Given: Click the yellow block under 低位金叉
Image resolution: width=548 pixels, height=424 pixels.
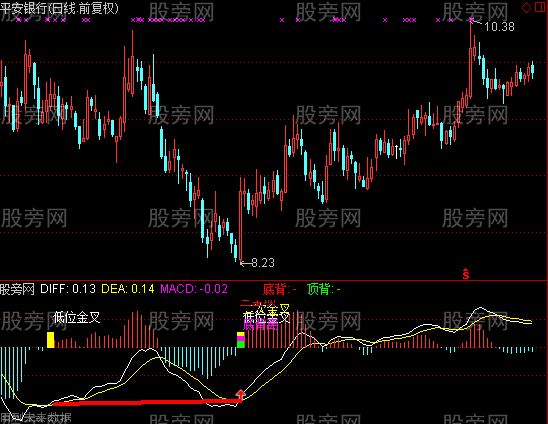Looking at the screenshot, I should click(x=51, y=340).
